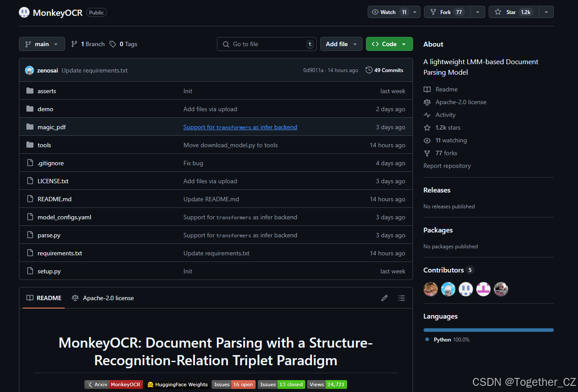Click the Go to file search field
Screen dimensions: 578x392
tap(267, 44)
